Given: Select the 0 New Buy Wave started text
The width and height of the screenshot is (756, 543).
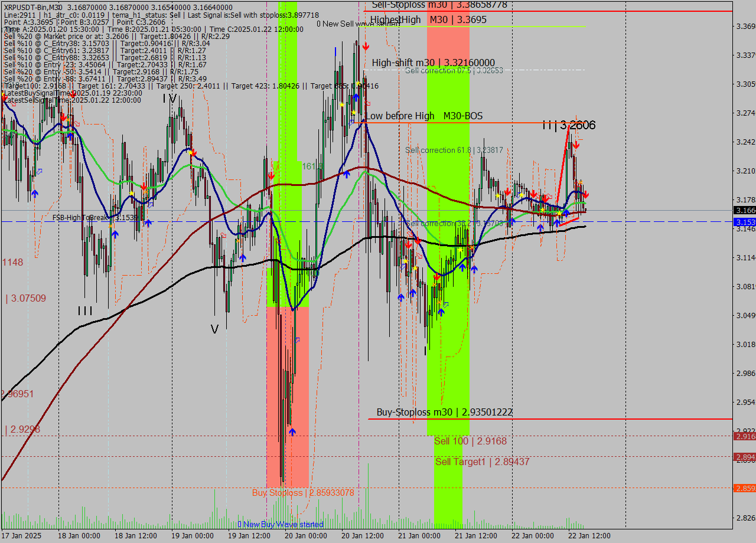Looking at the screenshot, I should [281, 524].
